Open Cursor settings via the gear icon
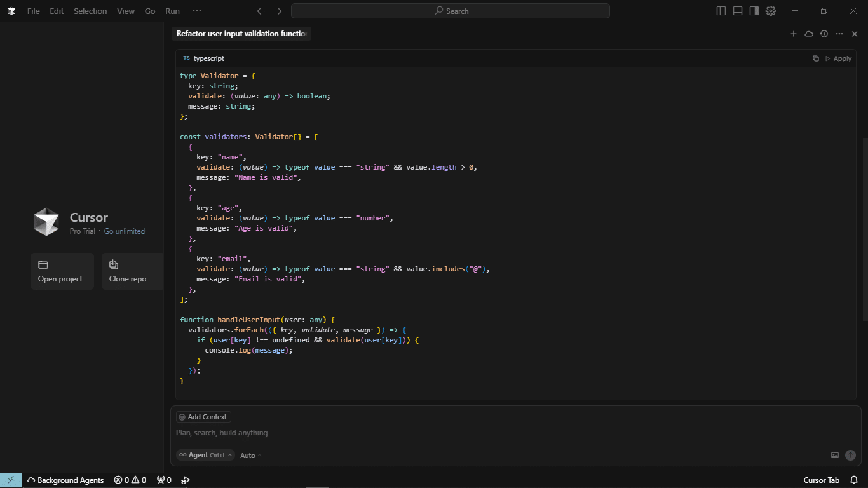Screen dimensions: 868x488 [x=771, y=11]
